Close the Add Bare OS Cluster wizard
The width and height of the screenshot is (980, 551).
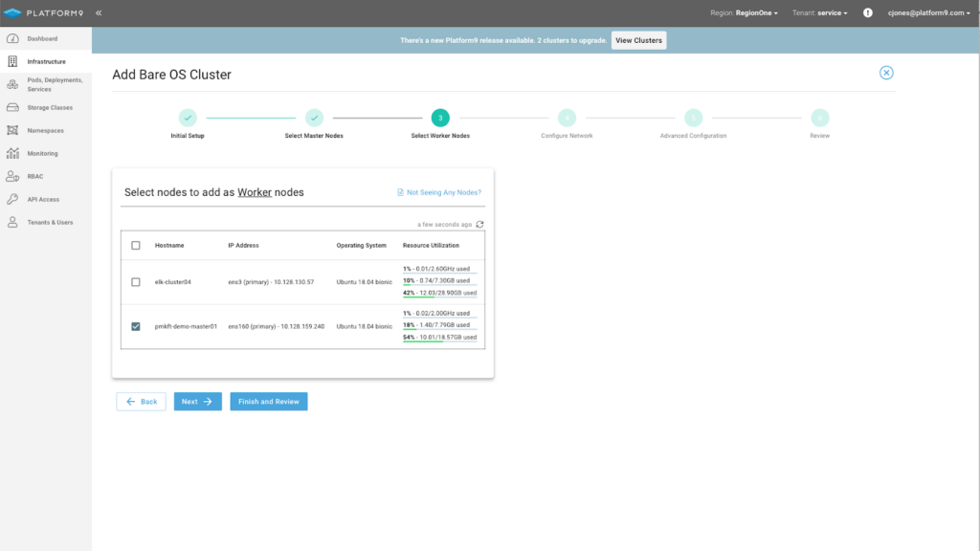(x=886, y=73)
